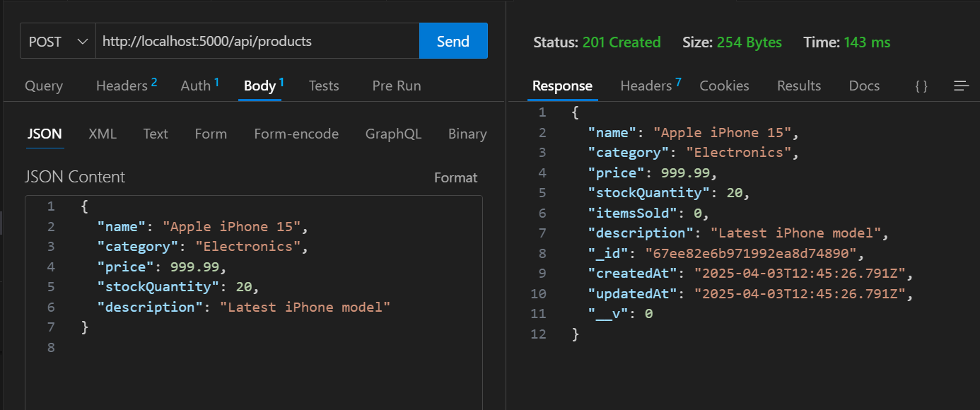Open the Auth tab
This screenshot has height=410, width=980.
pyautogui.click(x=200, y=86)
